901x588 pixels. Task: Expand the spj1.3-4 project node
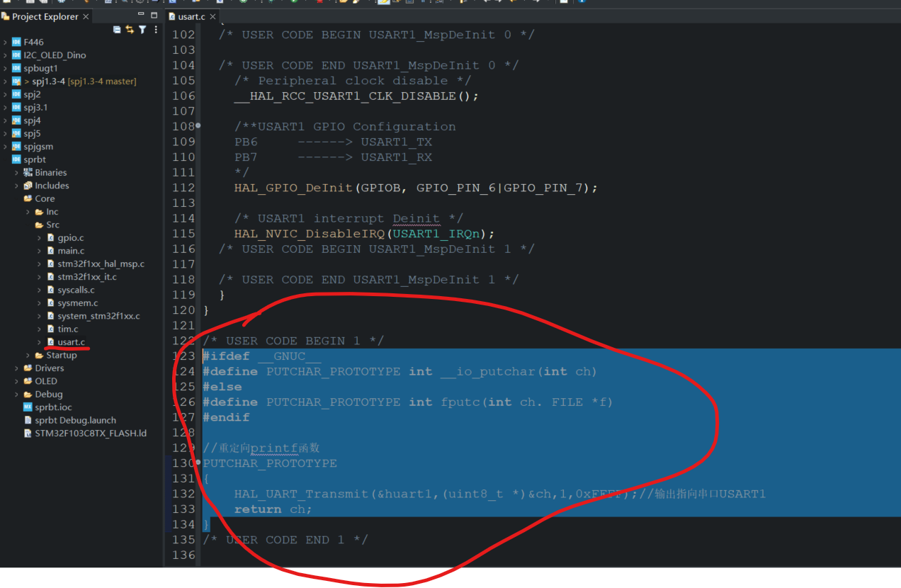6,81
